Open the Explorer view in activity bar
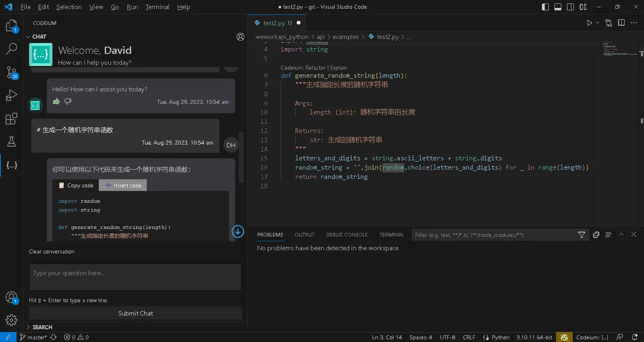 click(x=11, y=26)
